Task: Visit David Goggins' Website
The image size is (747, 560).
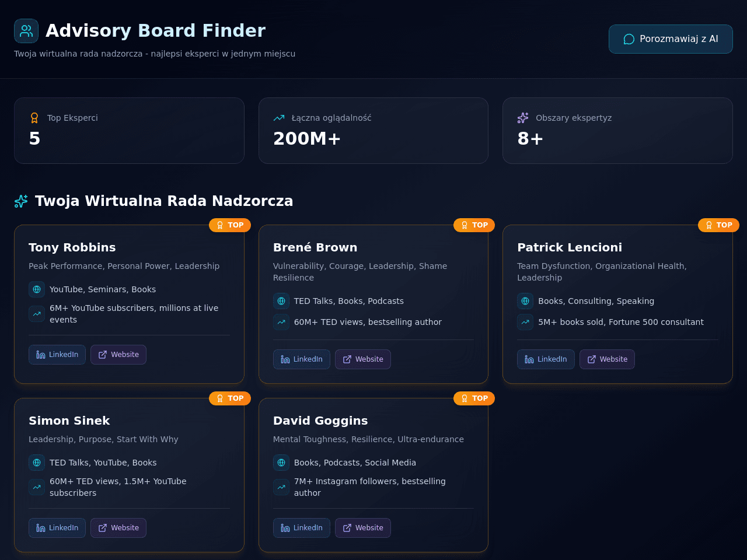Action: [x=363, y=528]
